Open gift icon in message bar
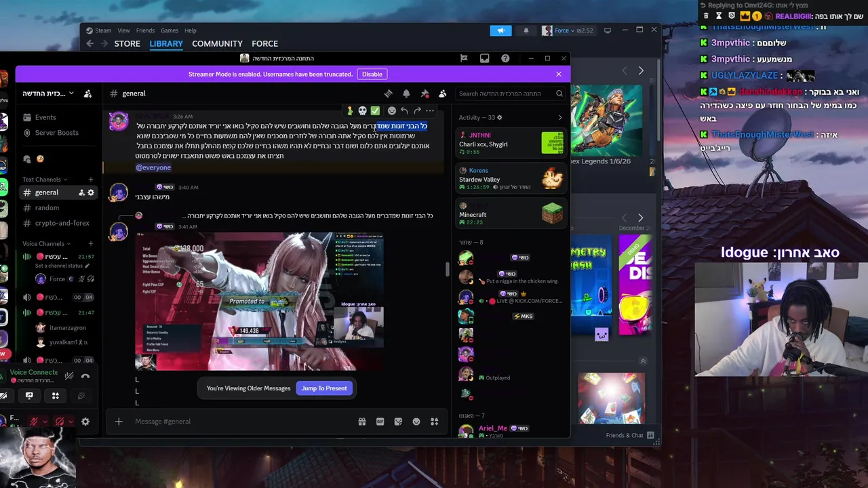This screenshot has width=868, height=488. [362, 422]
